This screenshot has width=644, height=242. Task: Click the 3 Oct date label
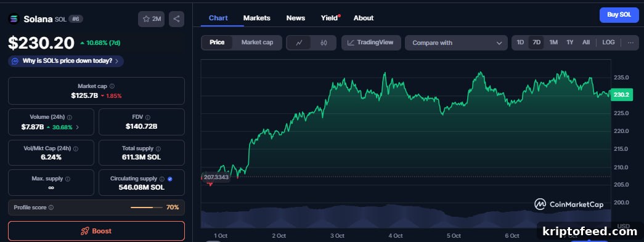pyautogui.click(x=337, y=236)
